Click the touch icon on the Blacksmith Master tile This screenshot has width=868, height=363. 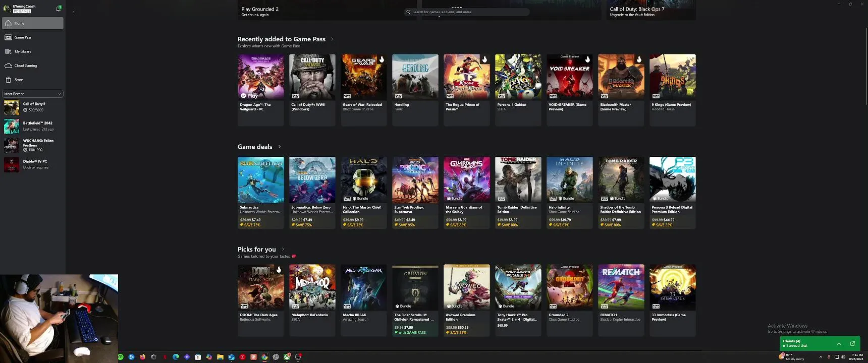pos(639,59)
